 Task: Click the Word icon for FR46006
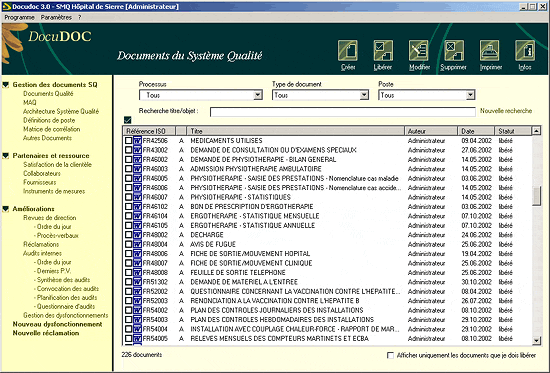[x=137, y=188]
